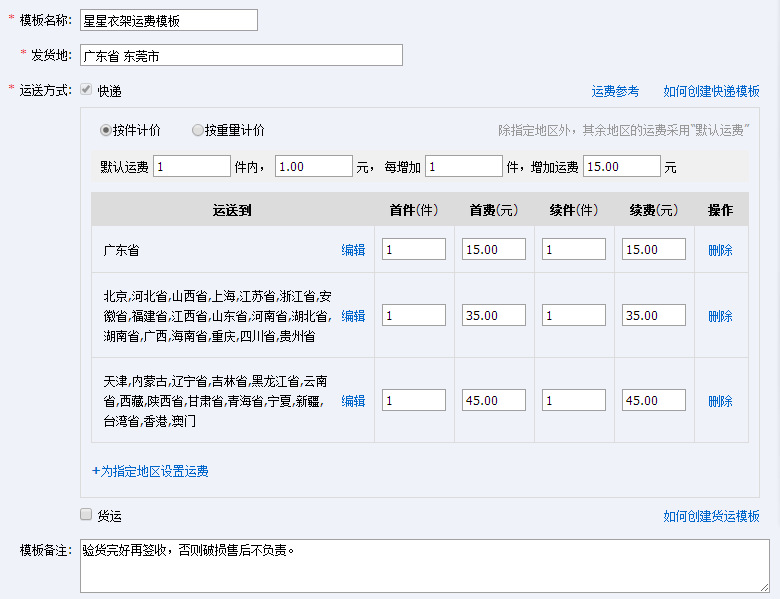
Task: Click the 模板名称 input field
Action: [168, 20]
